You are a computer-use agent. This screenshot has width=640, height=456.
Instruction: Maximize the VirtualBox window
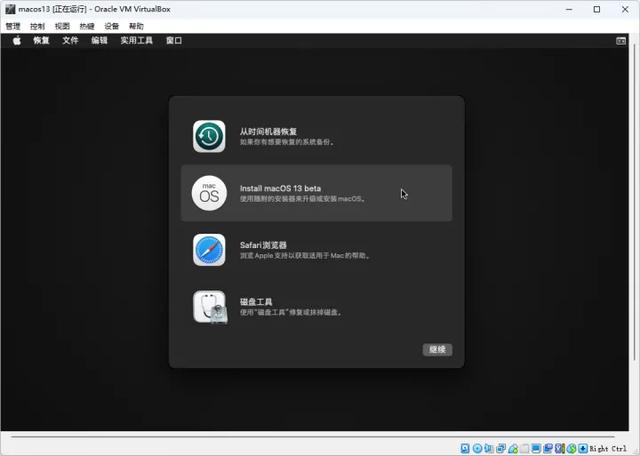coord(597,9)
